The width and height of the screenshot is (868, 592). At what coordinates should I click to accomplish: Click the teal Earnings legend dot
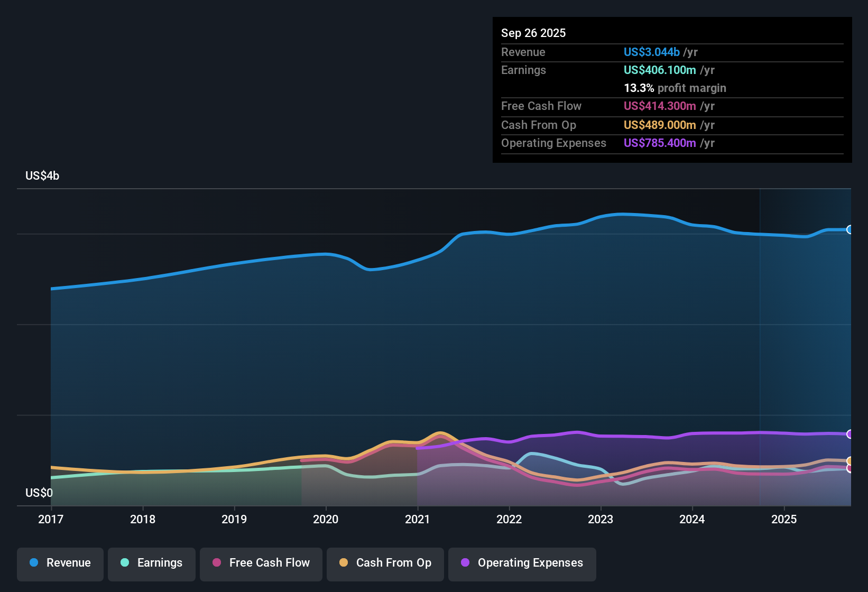125,563
